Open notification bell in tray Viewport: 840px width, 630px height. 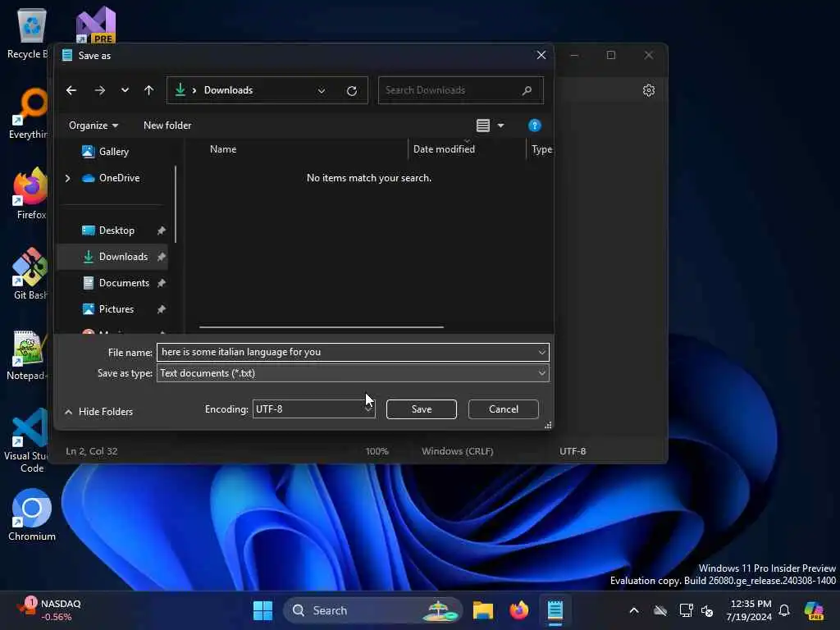point(784,610)
